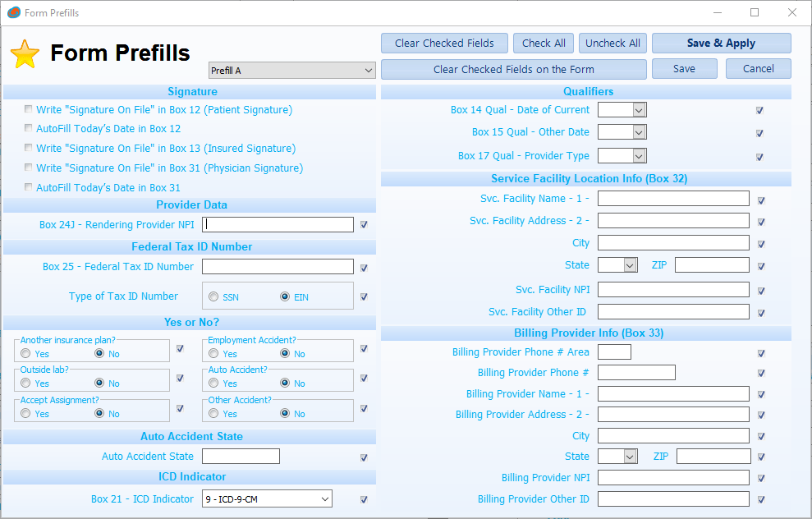The width and height of the screenshot is (812, 519).
Task: Click Check All to select everything
Action: 543,43
